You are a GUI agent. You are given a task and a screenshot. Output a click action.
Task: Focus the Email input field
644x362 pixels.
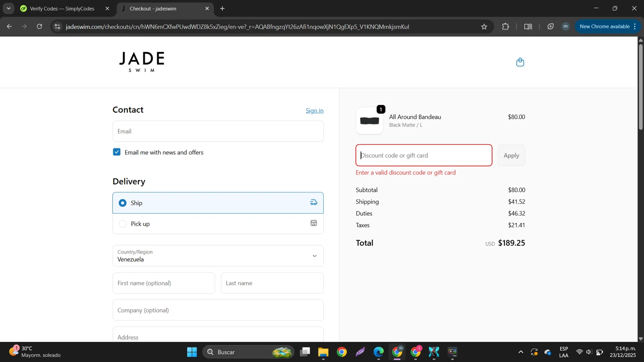(x=218, y=131)
